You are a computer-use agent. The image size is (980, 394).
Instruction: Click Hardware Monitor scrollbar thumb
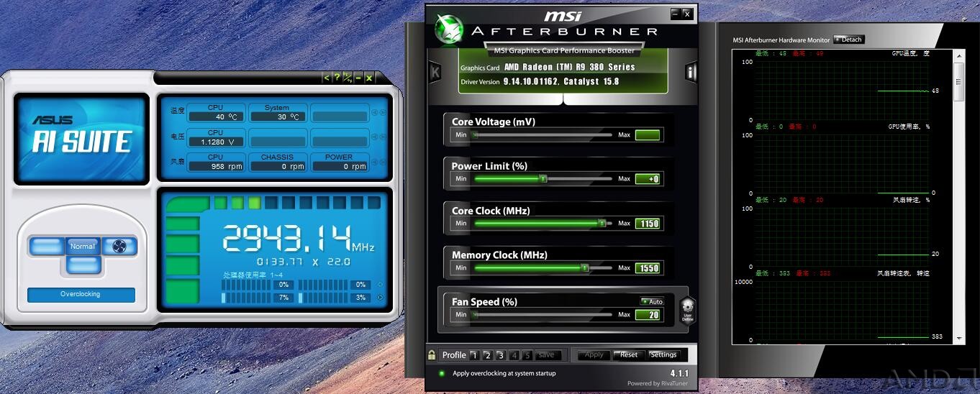point(959,81)
